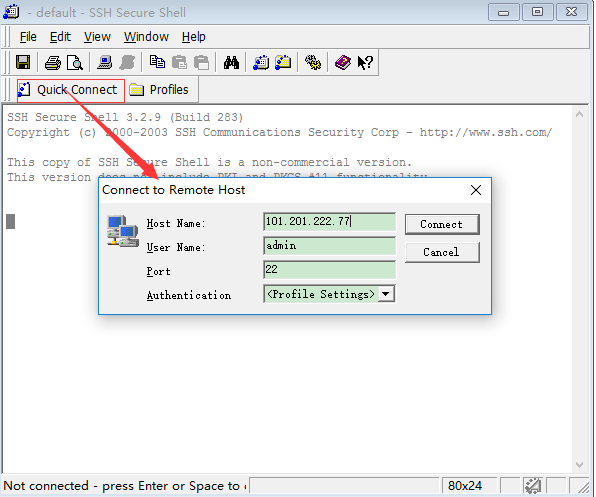Open the Window menu

click(x=146, y=37)
